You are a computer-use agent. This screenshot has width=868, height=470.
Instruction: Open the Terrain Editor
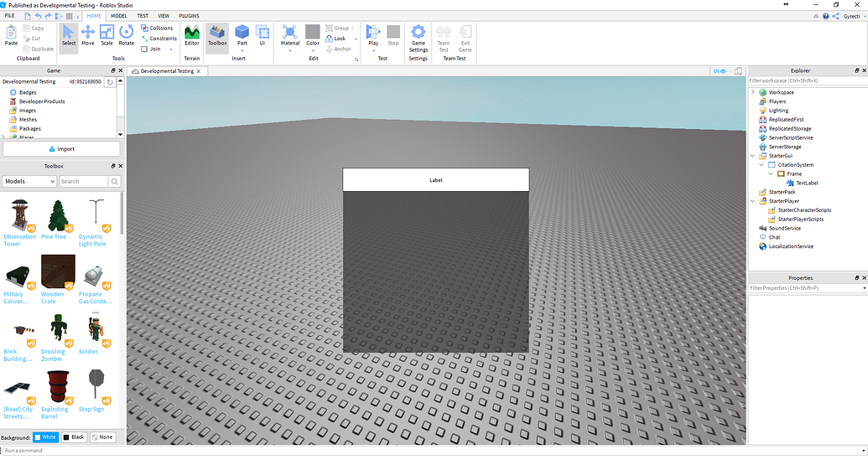point(192,35)
